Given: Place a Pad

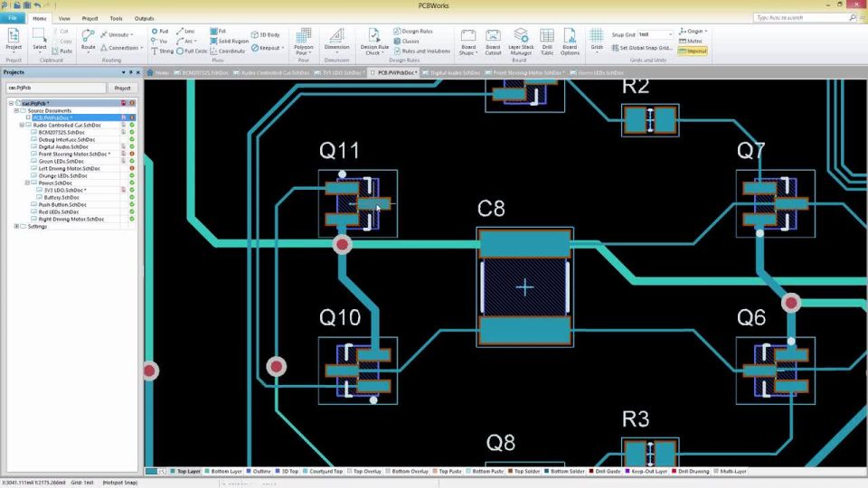Looking at the screenshot, I should click(x=160, y=32).
